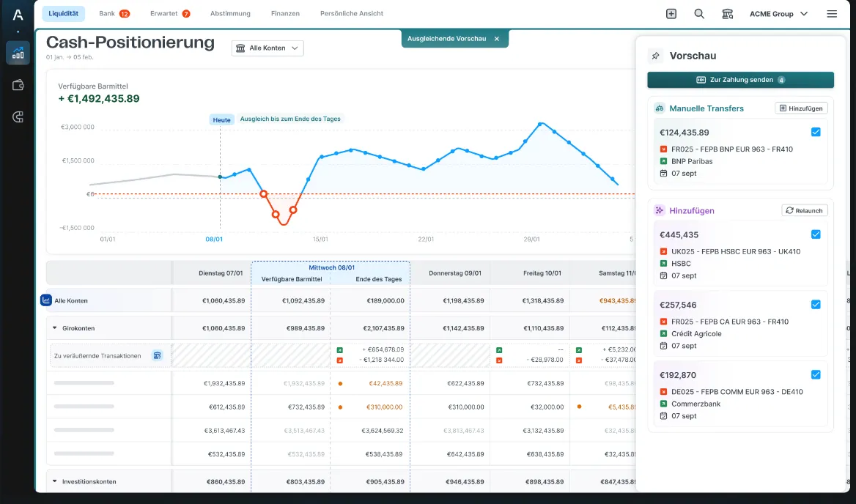Click the add (plus square) icon in header
The image size is (856, 504).
click(671, 14)
